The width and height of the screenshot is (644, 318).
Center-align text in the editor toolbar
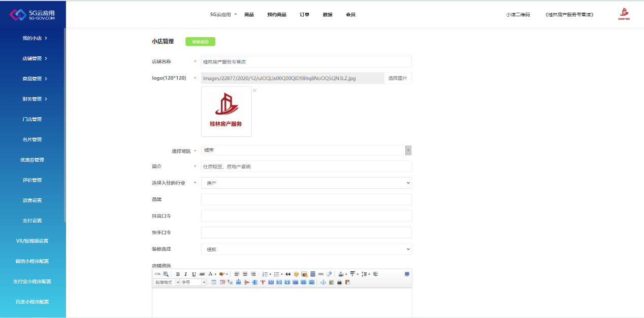[x=245, y=274]
